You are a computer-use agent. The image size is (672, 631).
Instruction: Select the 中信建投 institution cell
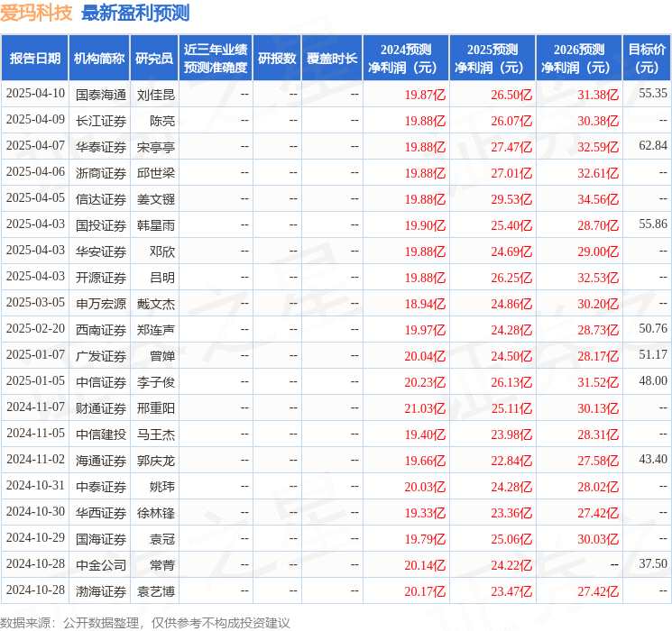(x=101, y=434)
